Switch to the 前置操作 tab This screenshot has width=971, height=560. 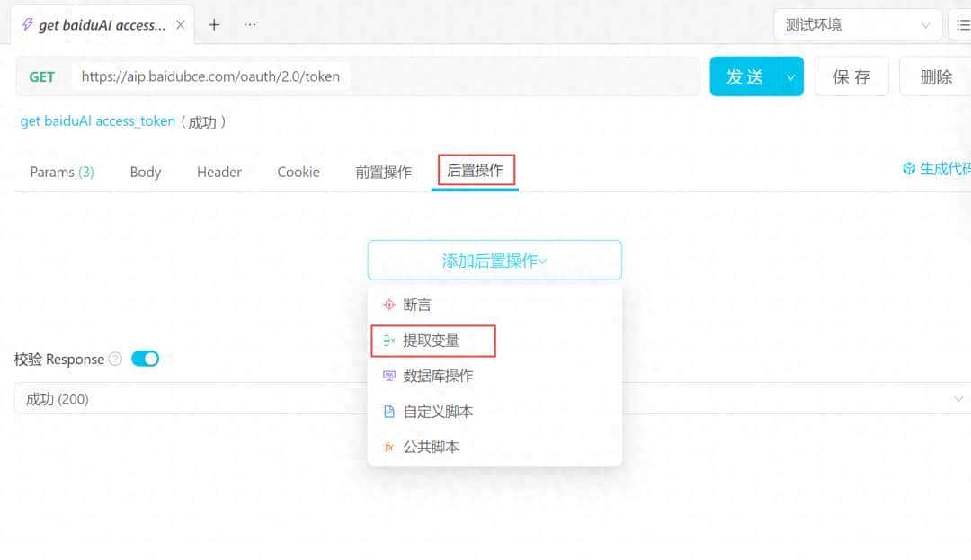tap(382, 172)
